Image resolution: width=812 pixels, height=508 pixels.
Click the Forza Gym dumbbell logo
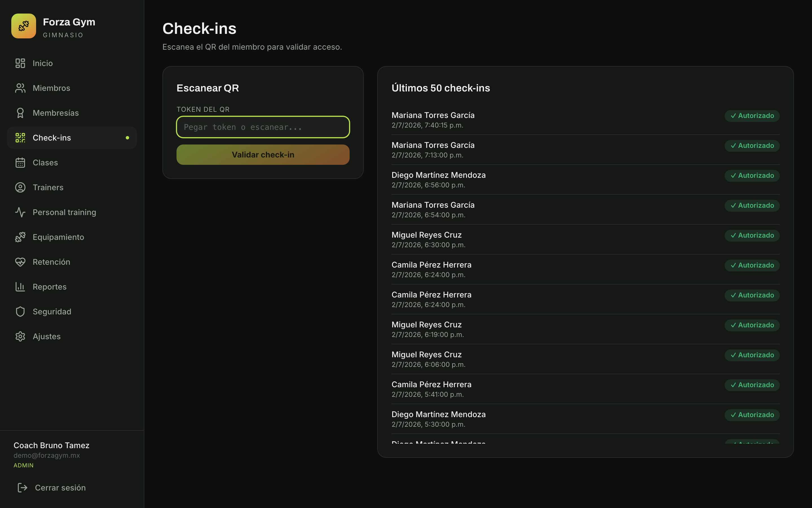point(23,26)
